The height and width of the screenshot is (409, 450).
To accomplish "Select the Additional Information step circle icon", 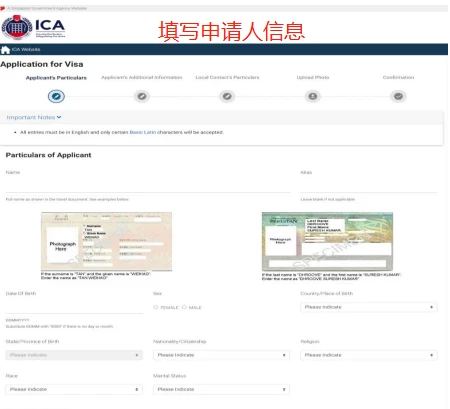I will coord(142,96).
